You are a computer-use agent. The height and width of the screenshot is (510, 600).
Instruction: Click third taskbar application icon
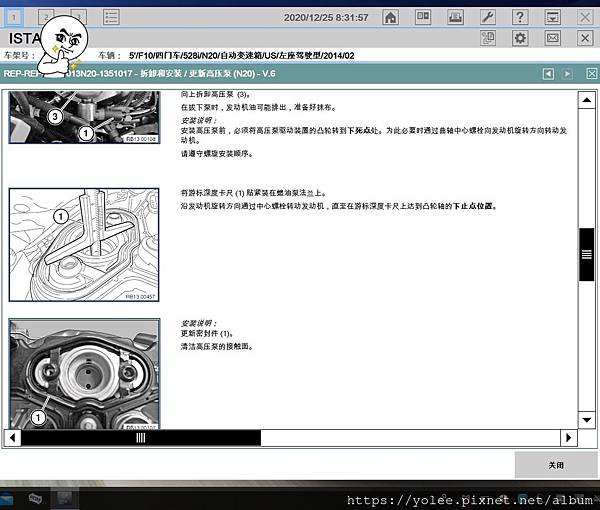pyautogui.click(x=64, y=498)
